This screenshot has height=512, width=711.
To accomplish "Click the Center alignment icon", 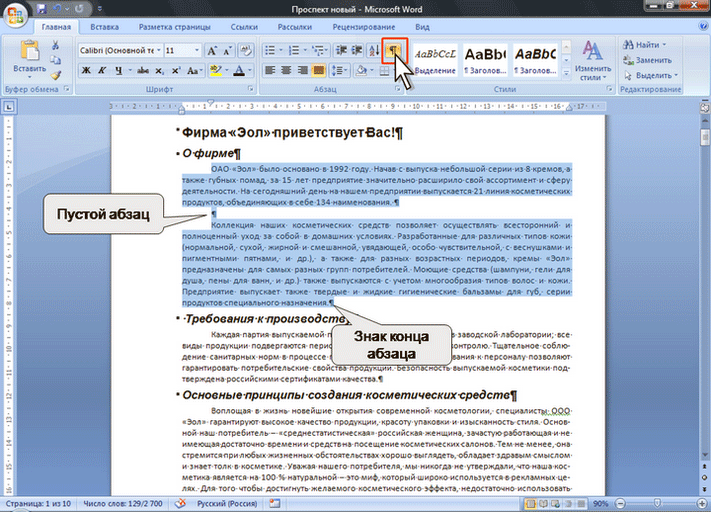I will 286,70.
